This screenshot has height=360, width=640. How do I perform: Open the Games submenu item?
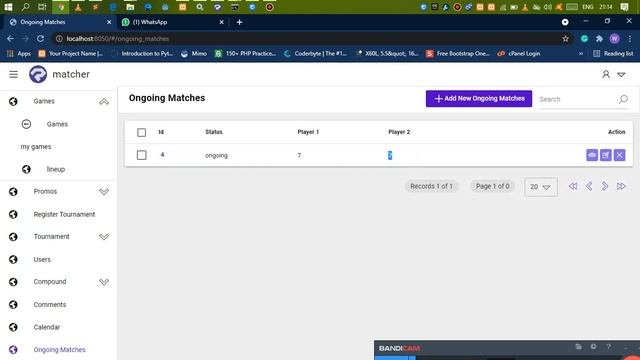coord(57,124)
